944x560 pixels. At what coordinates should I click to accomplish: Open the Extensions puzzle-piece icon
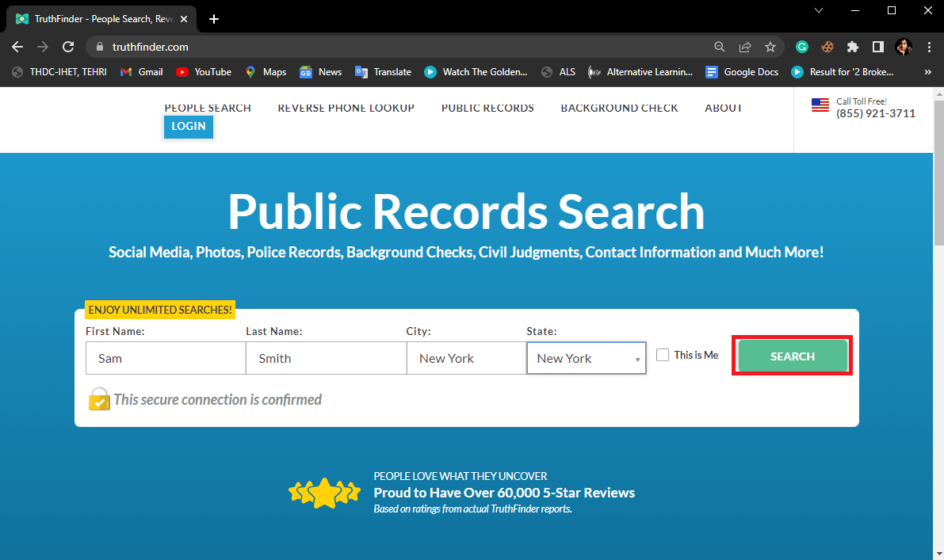[x=854, y=47]
